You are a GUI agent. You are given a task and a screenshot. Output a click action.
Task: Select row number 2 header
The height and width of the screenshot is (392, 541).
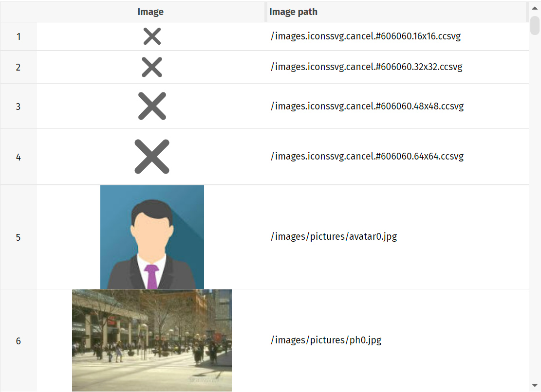[19, 67]
